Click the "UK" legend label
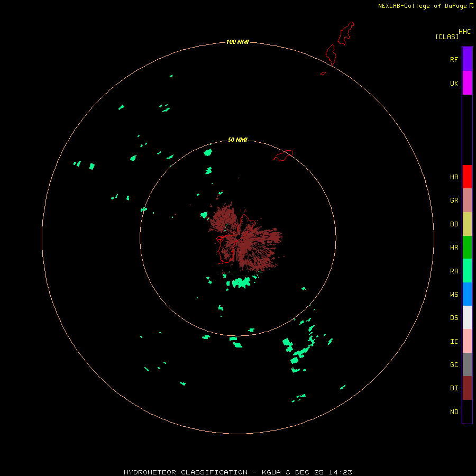 (x=454, y=83)
